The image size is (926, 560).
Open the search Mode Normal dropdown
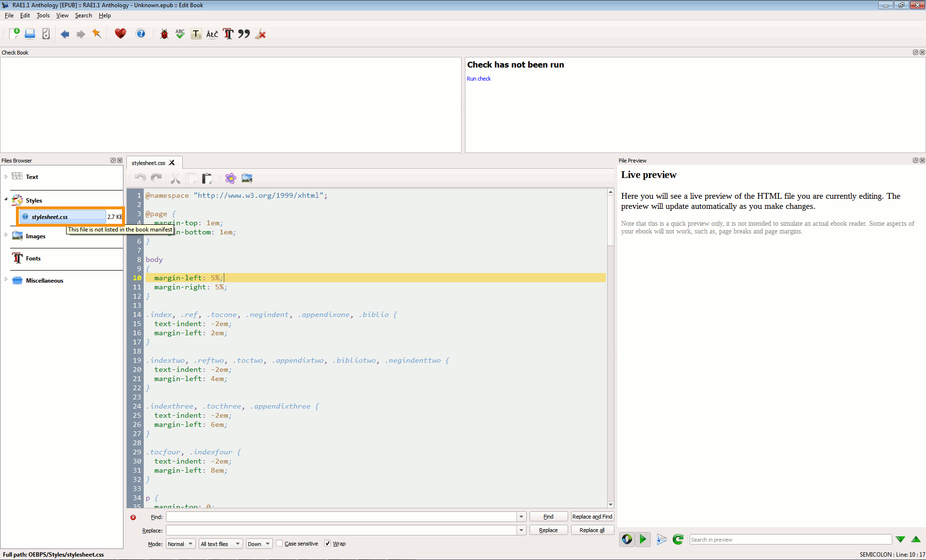point(180,544)
